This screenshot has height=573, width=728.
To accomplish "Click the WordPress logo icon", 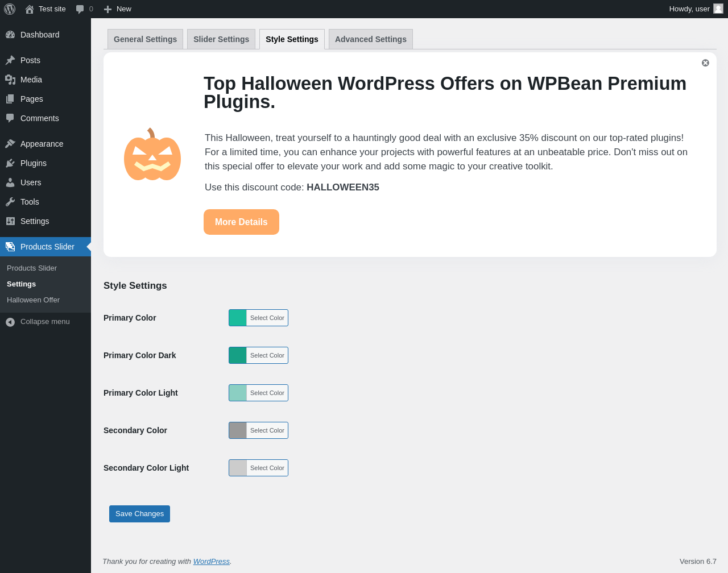I will pos(10,9).
